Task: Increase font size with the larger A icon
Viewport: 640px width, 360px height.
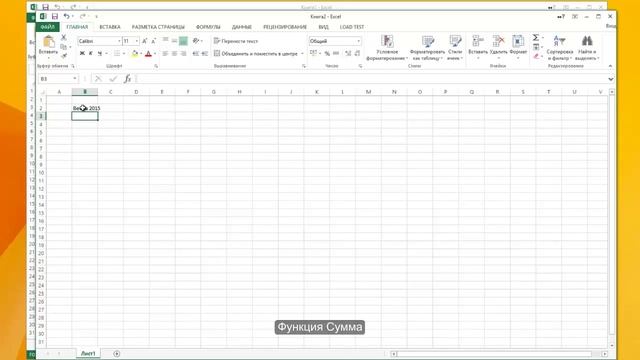Action: [x=144, y=41]
